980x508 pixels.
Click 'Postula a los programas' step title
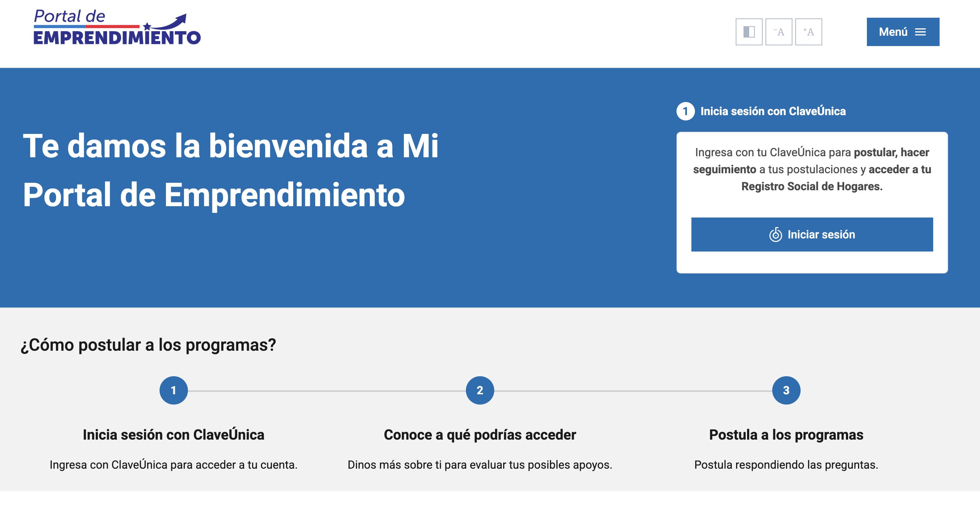click(x=786, y=435)
